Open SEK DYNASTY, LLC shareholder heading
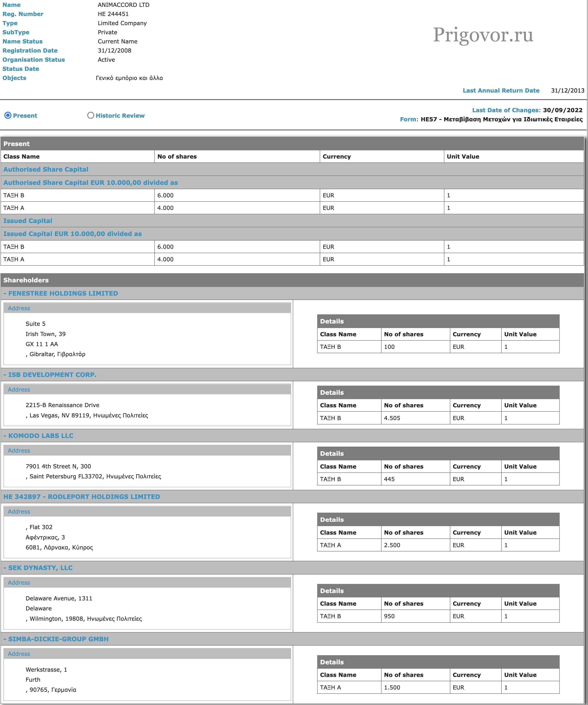Image resolution: width=588 pixels, height=705 pixels. coord(40,568)
